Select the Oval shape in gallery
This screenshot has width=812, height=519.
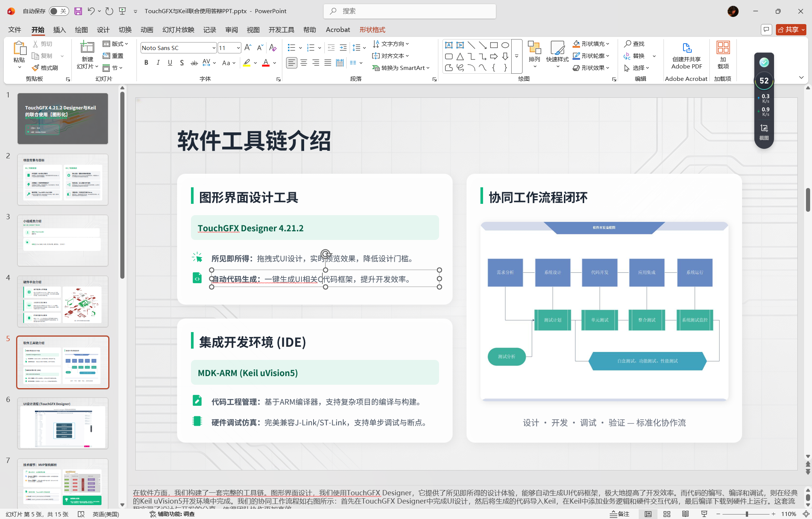505,45
